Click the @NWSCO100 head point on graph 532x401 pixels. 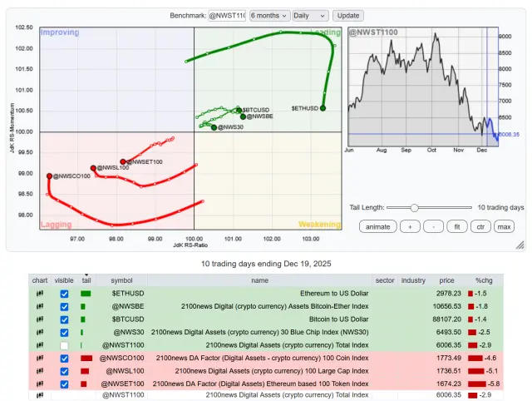point(50,176)
